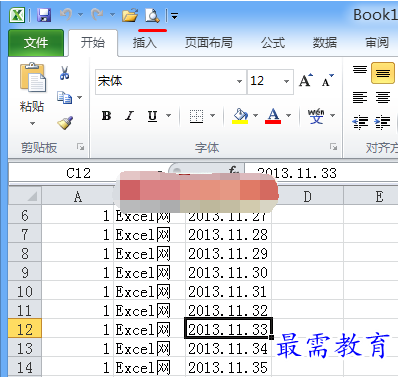Click the Undo arrow icon
The width and height of the screenshot is (398, 377).
click(66, 15)
